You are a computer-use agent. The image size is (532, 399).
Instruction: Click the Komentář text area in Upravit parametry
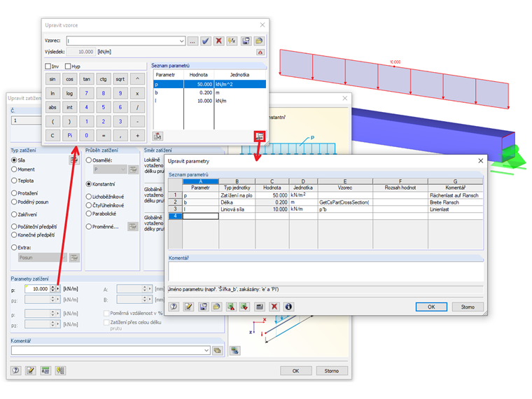tap(325, 272)
